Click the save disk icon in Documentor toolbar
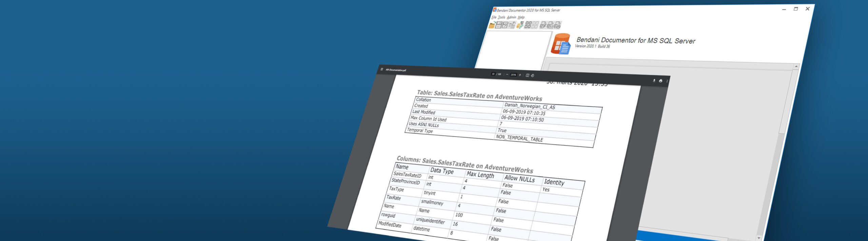 (498, 25)
